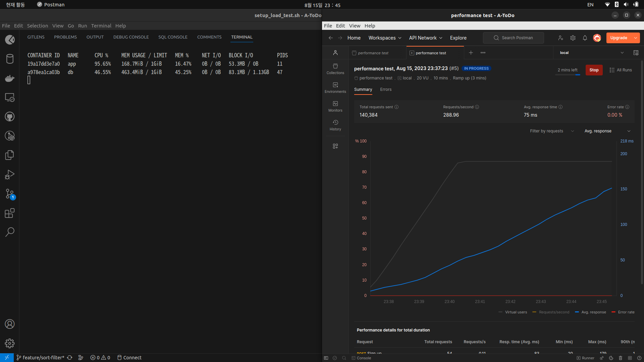Toggle Virtual users series in chart legend

[513, 312]
